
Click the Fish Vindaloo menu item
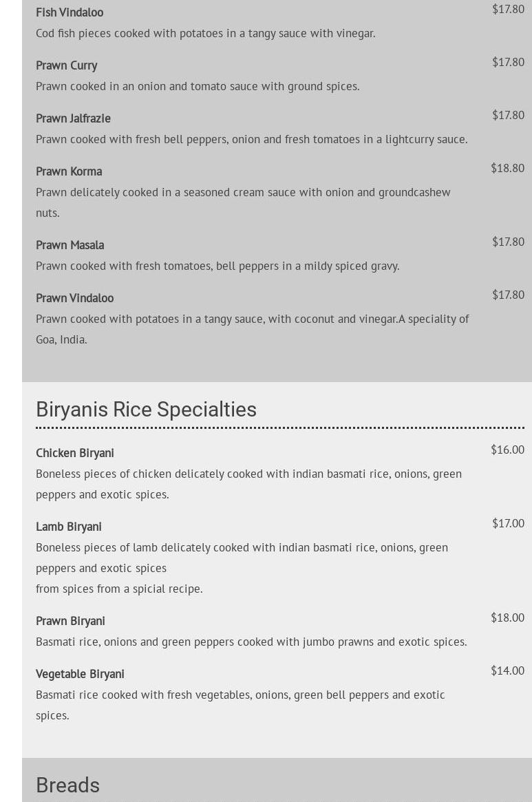[70, 12]
